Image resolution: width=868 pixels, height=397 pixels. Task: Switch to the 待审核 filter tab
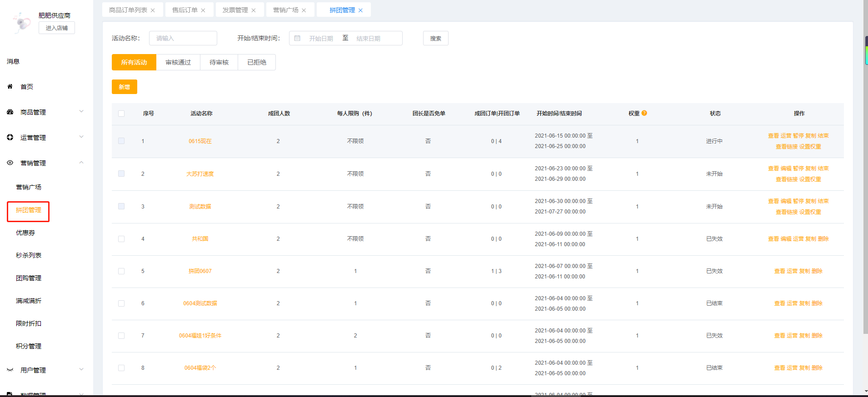219,62
